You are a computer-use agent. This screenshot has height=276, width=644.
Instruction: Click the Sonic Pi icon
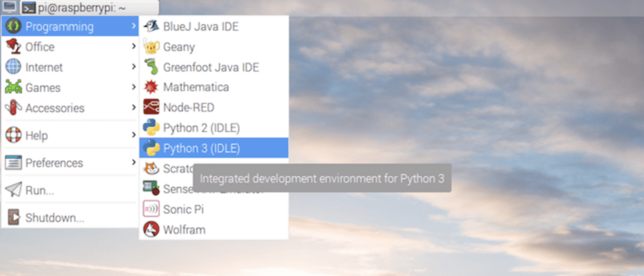[151, 209]
